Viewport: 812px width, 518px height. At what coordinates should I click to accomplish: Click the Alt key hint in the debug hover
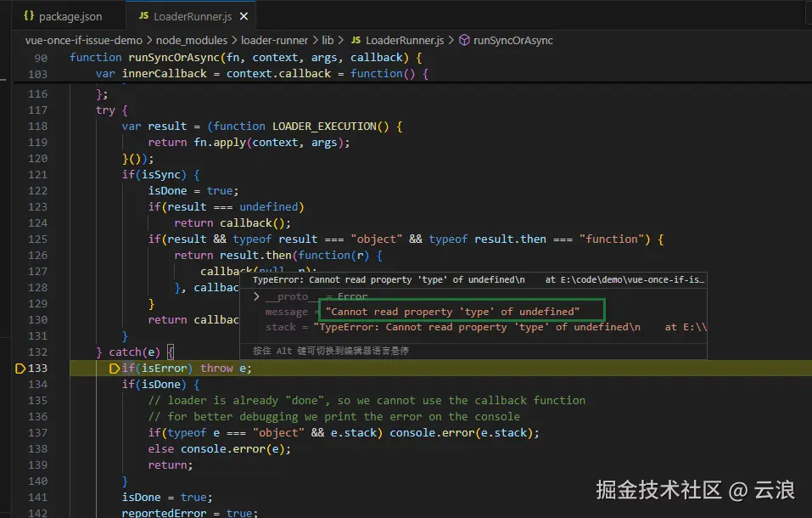click(330, 351)
